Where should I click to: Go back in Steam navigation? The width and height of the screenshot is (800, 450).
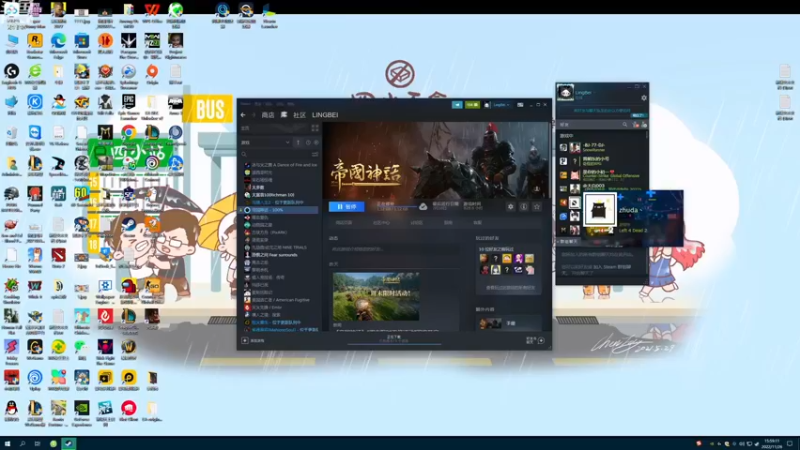243,115
